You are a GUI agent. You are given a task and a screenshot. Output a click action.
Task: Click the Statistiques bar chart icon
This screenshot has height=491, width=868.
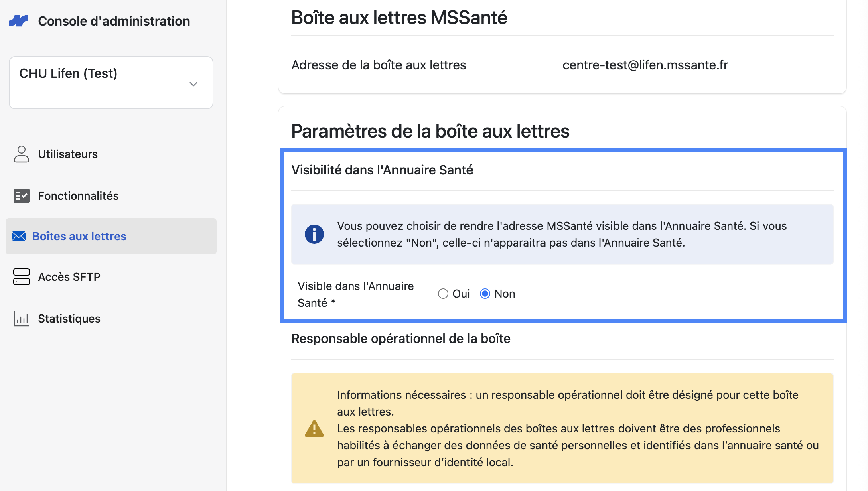pyautogui.click(x=22, y=319)
